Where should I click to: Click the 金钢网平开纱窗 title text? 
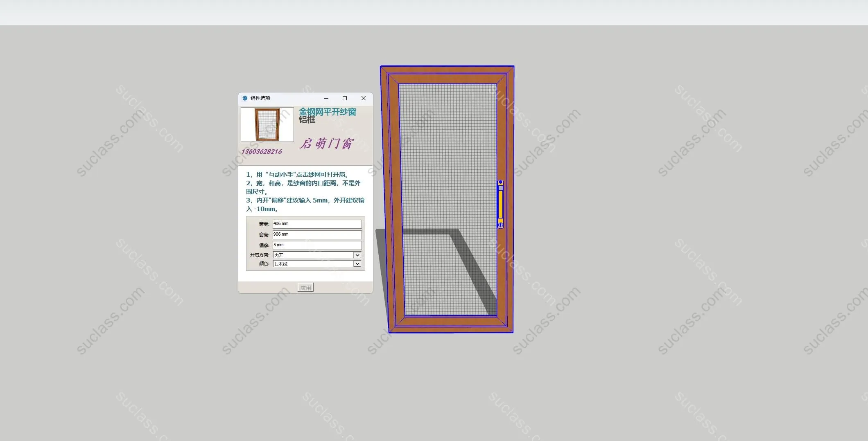click(x=327, y=112)
